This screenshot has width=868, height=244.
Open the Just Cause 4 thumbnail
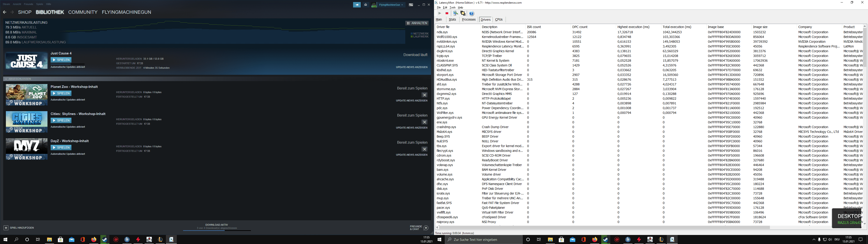click(27, 61)
